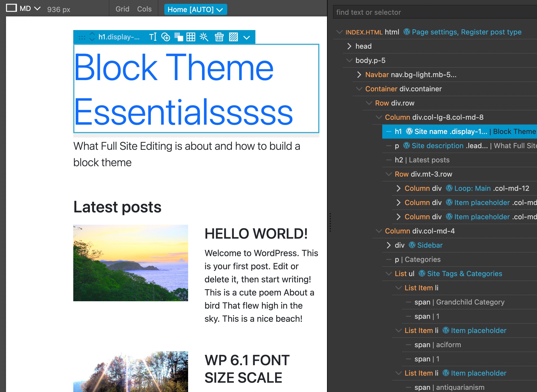The height and width of the screenshot is (392, 537).
Task: Click the WP 6.1 FONT SIZE SCALE title
Action: (247, 369)
